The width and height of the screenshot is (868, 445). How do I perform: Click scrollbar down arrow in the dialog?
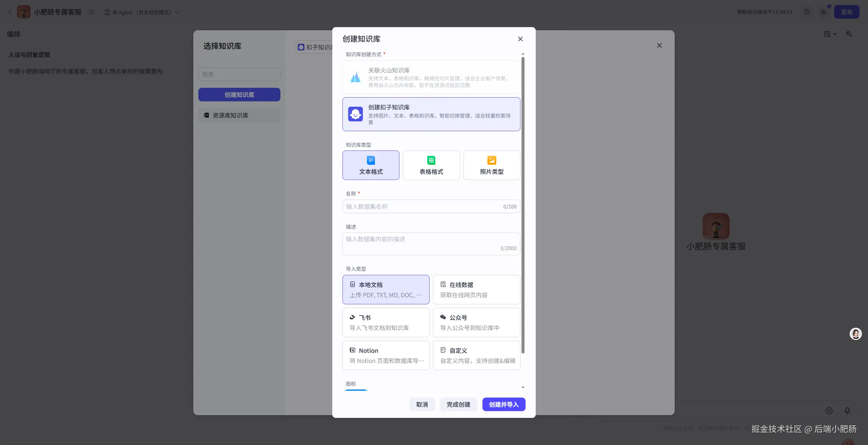pos(523,387)
